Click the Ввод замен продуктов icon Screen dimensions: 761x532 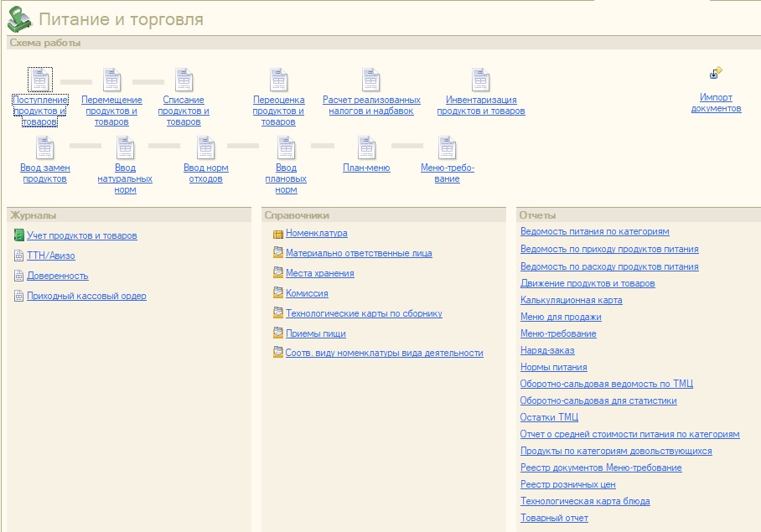click(x=44, y=148)
